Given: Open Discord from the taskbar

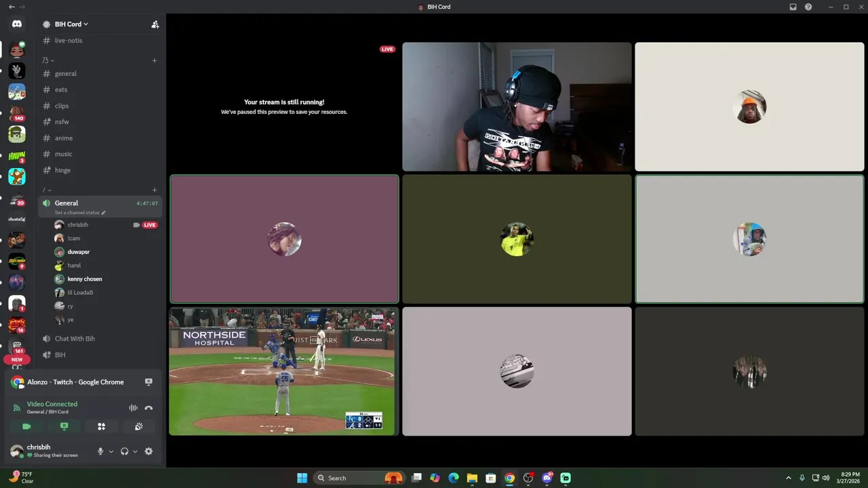Looking at the screenshot, I should point(547,478).
